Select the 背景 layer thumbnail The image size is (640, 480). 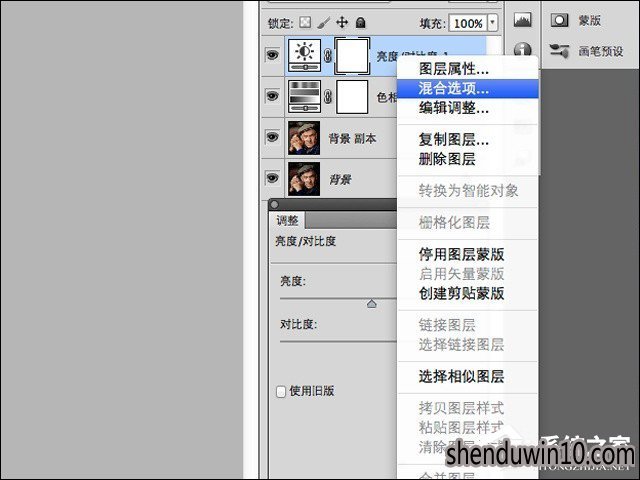coord(304,179)
